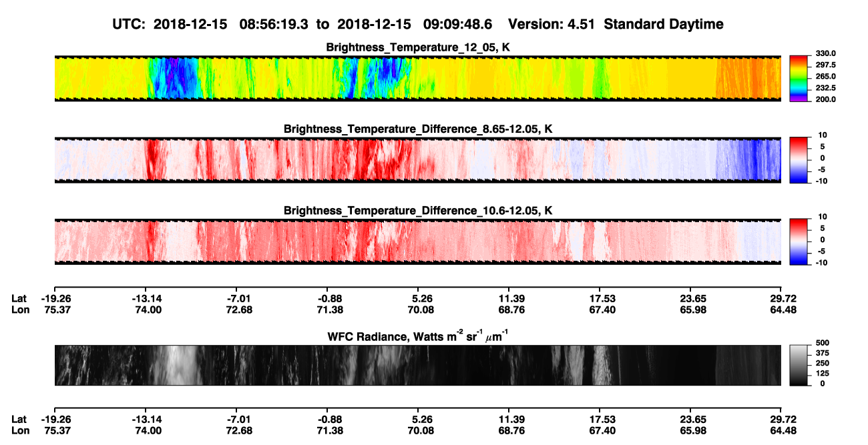868x445 pixels.
Task: Click longitude 71.38 on the bottom axis
Action: click(331, 430)
